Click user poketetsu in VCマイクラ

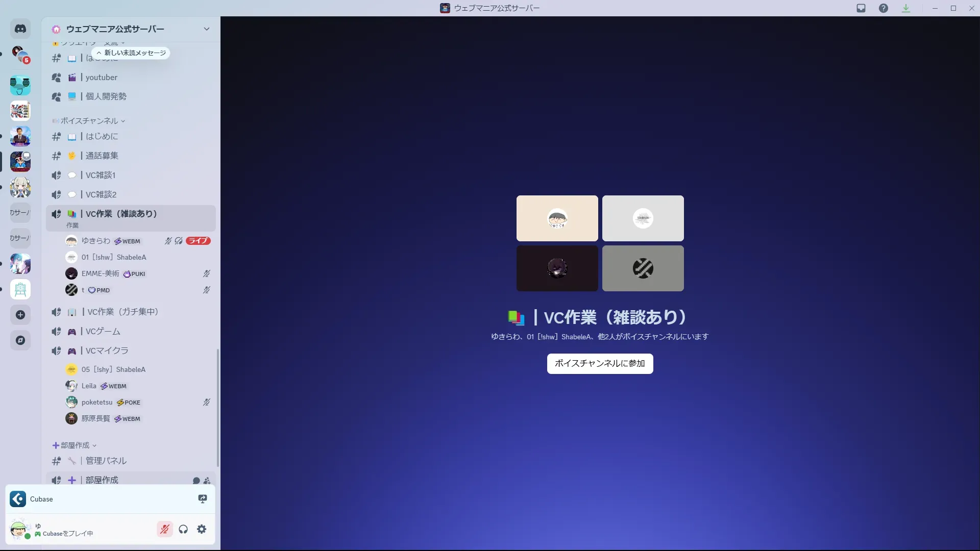click(97, 402)
